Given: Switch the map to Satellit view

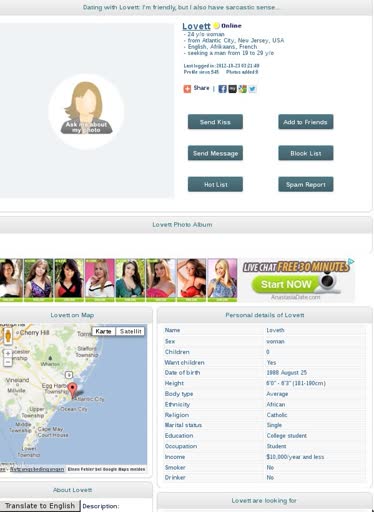Looking at the screenshot, I should [130, 331].
